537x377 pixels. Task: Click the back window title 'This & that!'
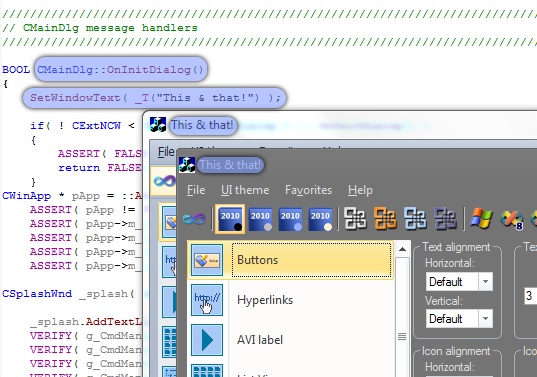202,125
